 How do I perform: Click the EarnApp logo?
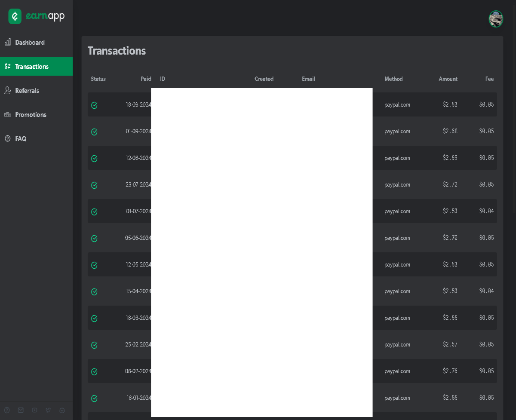point(37,16)
